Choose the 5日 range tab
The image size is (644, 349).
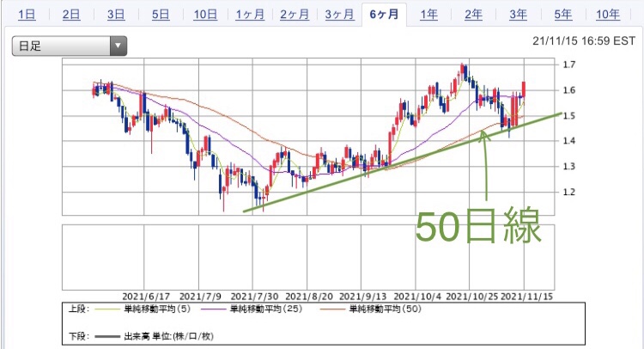(x=161, y=15)
